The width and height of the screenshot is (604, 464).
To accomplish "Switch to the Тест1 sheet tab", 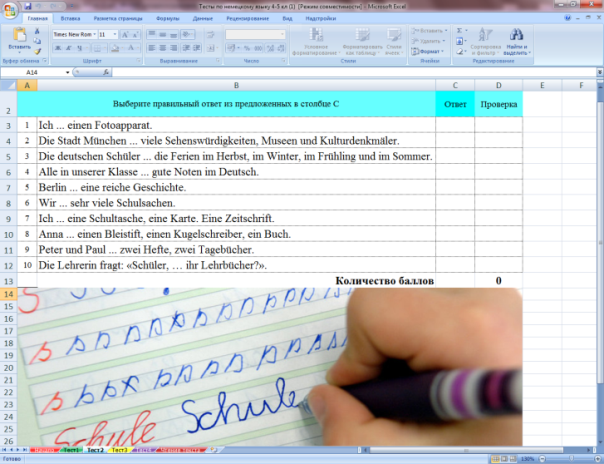I will [71, 450].
